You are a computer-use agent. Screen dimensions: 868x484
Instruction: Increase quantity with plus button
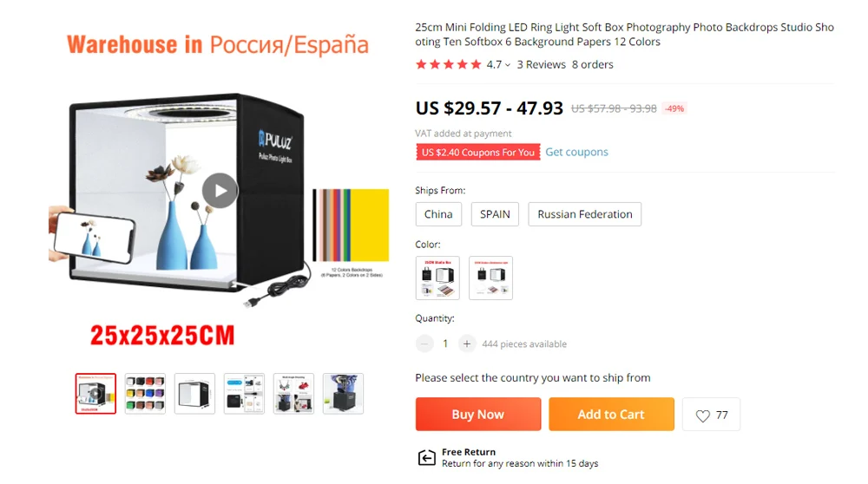coord(467,344)
